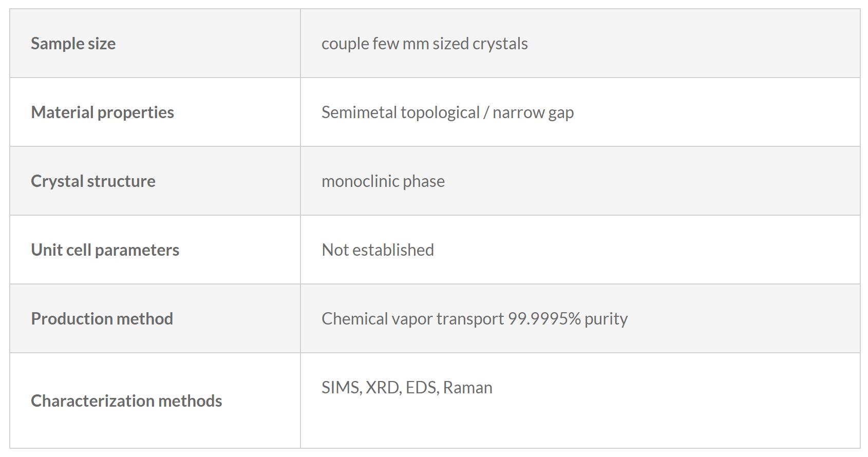Click the 'narrow gap' text
Image resolution: width=868 pixels, height=457 pixels.
(x=533, y=112)
